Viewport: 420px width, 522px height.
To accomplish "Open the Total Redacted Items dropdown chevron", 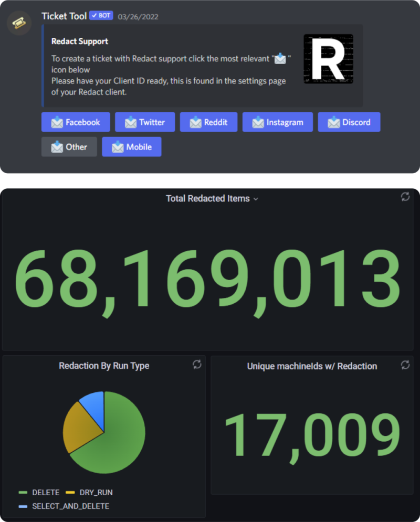I will tap(256, 199).
